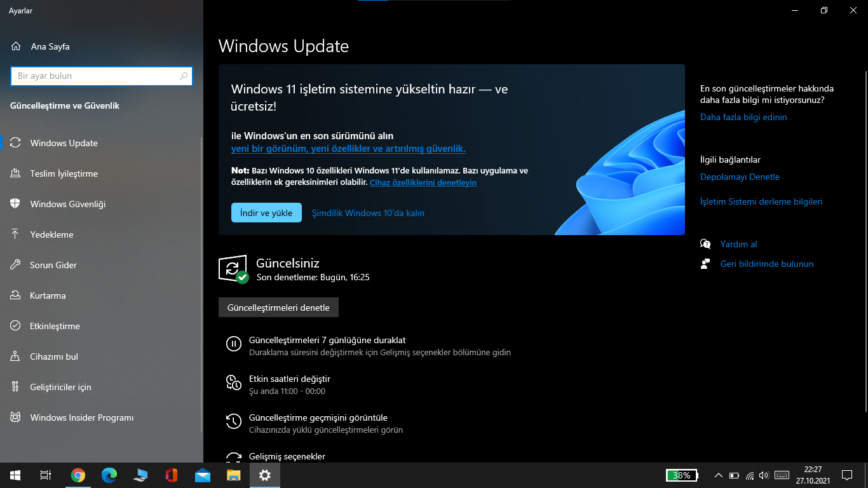Choose 'Şimdilik Windows 10'da kalın' link
The width and height of the screenshot is (868, 488).
368,213
